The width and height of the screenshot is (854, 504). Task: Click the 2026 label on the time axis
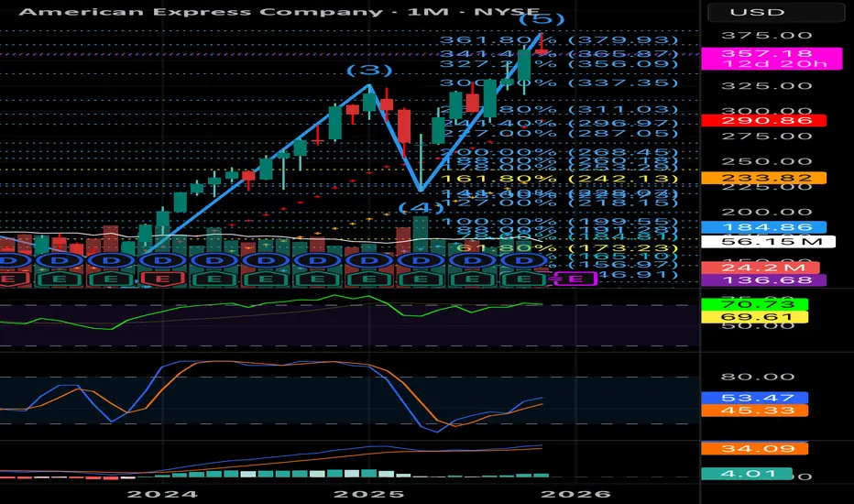pos(575,494)
